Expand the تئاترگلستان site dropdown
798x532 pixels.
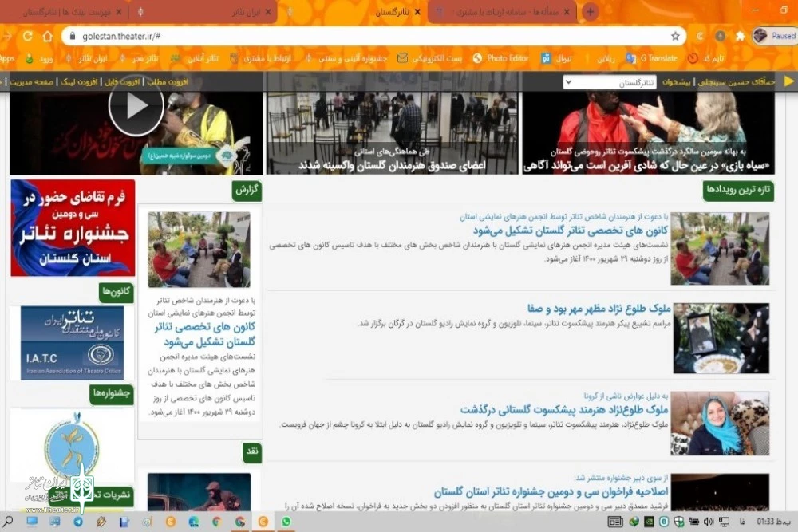[x=609, y=82]
